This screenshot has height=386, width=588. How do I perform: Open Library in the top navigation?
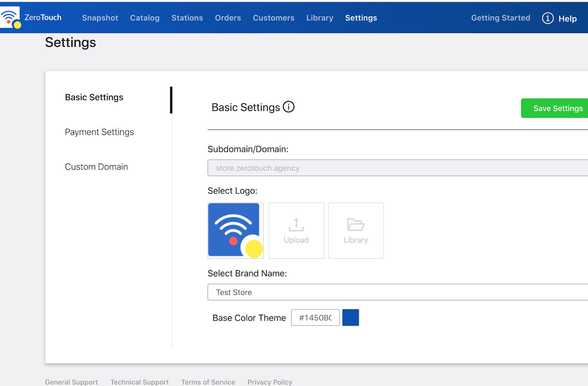320,18
